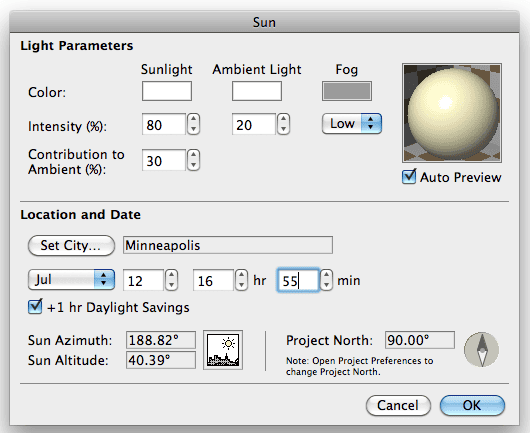Click the sun over city skyline icon
530x433 pixels.
[223, 350]
